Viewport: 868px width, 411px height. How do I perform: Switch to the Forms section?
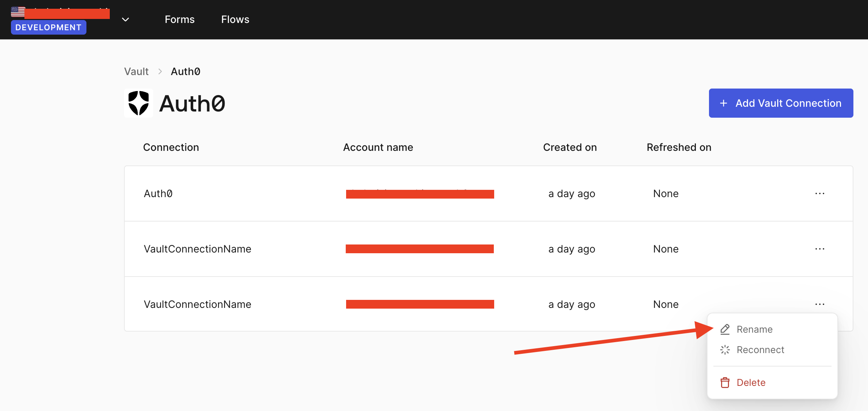(x=179, y=19)
